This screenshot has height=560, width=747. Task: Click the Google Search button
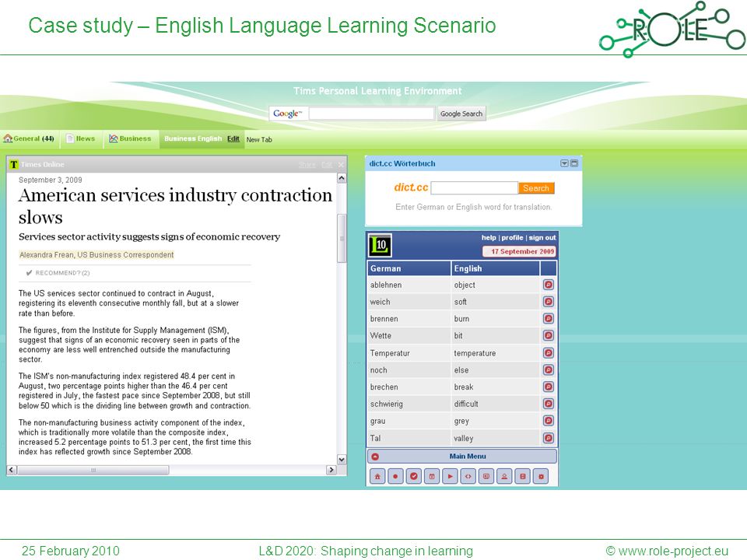tap(461, 114)
